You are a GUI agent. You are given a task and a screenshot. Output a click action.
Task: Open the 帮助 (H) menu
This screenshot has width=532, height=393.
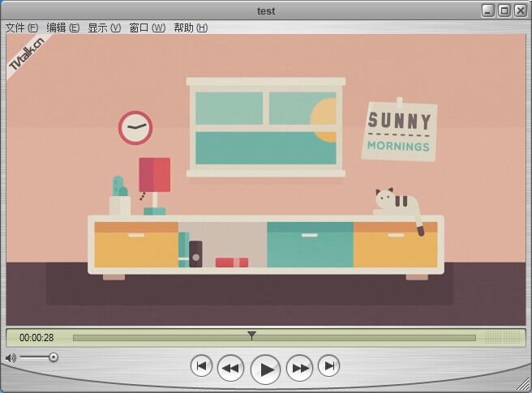click(x=191, y=28)
